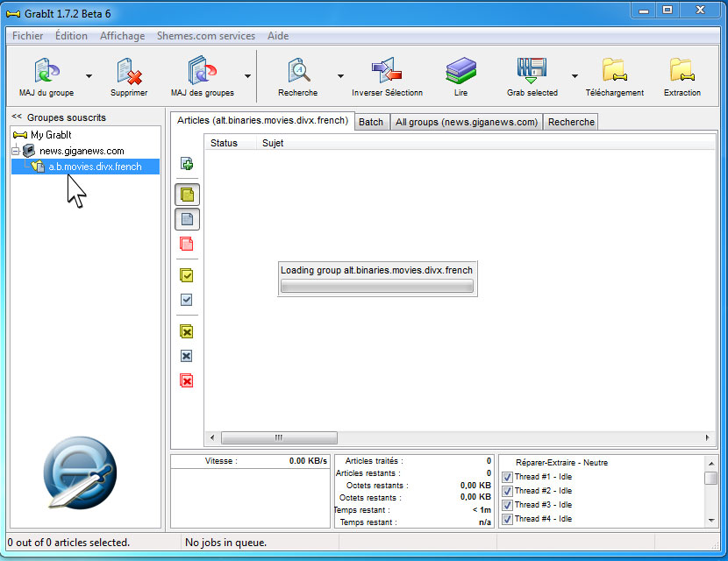Click the Inverser Sélection icon
Viewport: 728px width, 561px height.
pyautogui.click(x=387, y=70)
